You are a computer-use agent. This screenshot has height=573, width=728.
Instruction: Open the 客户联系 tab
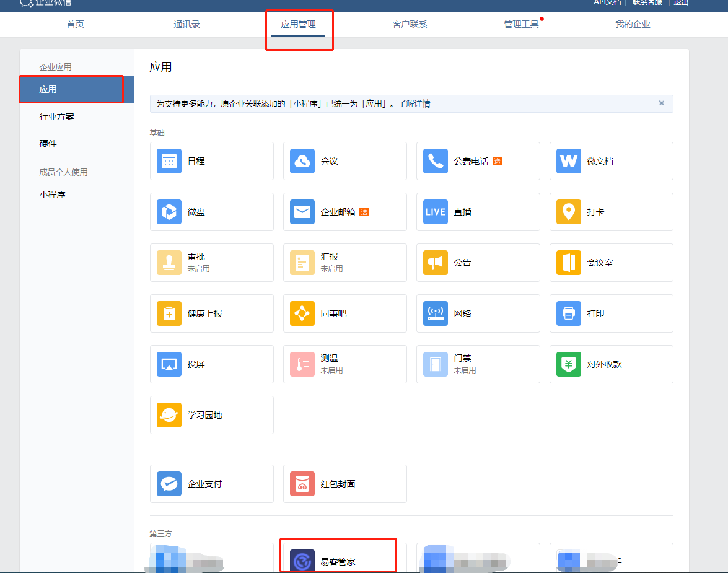click(410, 24)
